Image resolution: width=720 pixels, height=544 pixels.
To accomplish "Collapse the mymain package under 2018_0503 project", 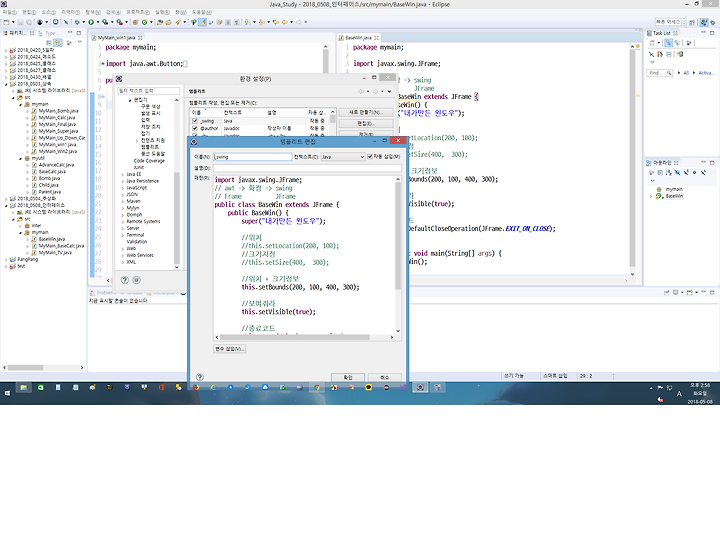I will tap(21, 104).
